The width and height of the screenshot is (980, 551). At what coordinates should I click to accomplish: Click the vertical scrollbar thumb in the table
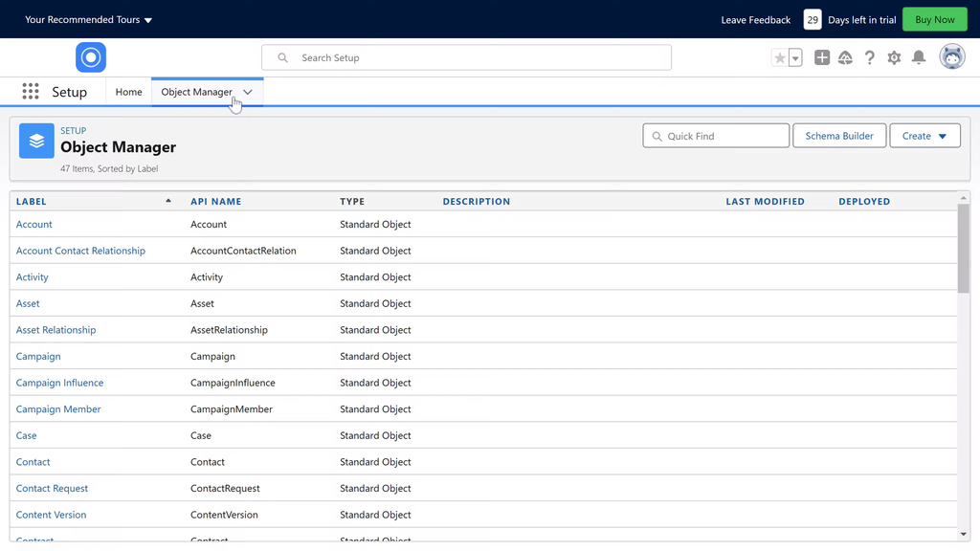[963, 247]
